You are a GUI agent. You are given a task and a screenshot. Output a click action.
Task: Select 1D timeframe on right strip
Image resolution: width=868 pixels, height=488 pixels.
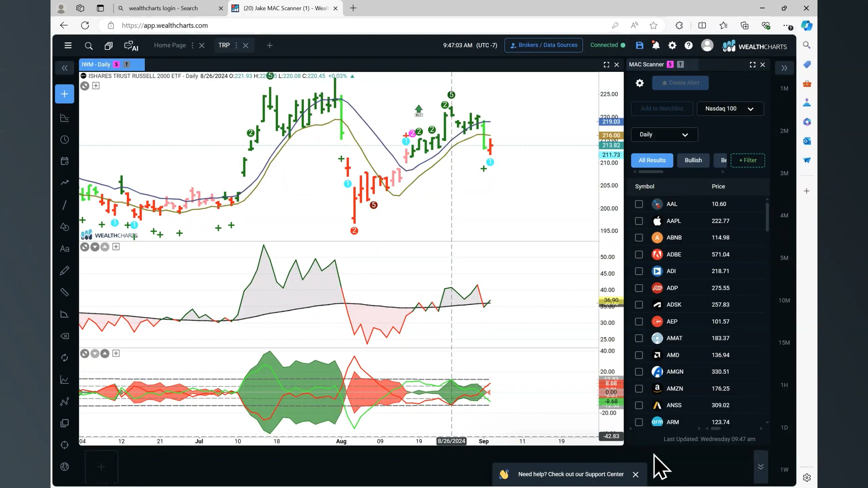(784, 427)
